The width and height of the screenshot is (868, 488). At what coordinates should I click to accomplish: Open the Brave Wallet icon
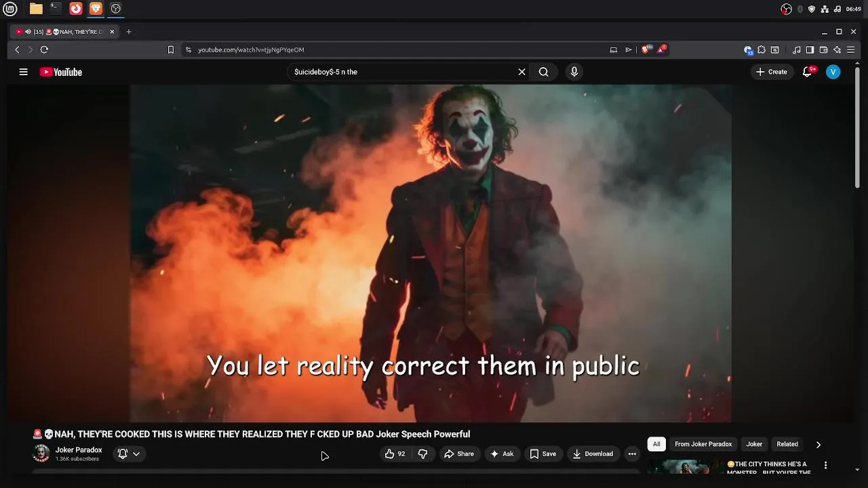[x=823, y=49]
